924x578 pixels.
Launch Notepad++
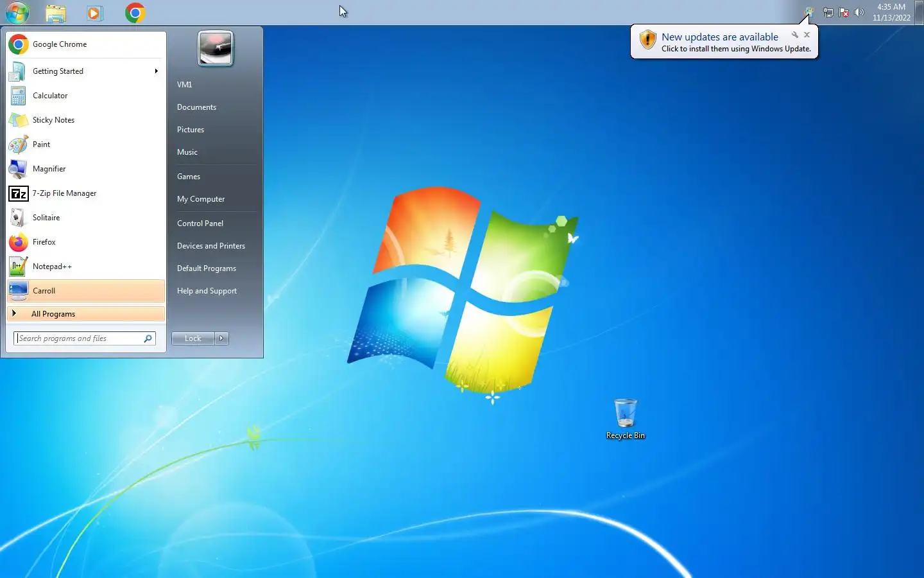[86, 267]
